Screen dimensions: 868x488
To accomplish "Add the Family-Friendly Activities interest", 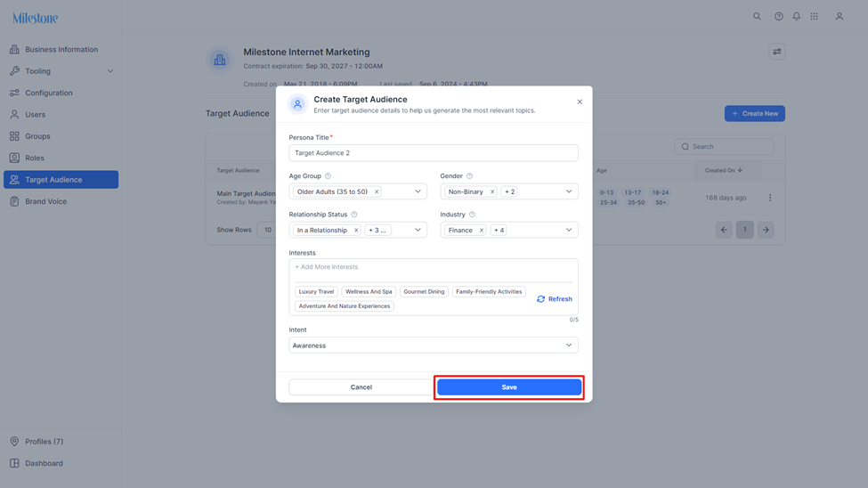I will tap(489, 292).
